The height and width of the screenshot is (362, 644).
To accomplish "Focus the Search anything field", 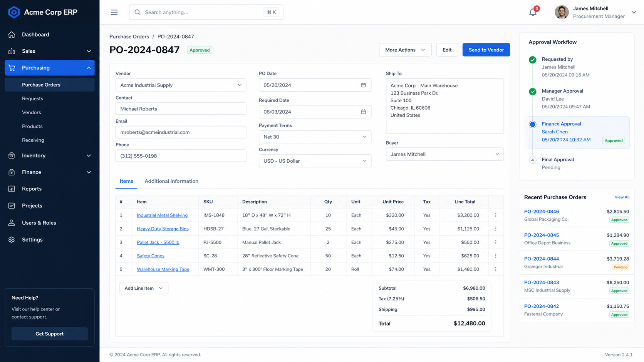I will [206, 12].
